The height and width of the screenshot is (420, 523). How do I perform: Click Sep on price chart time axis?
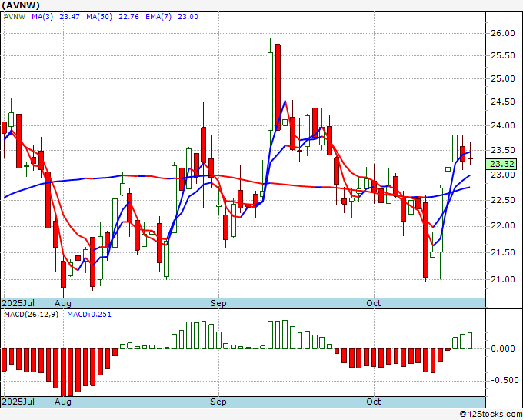click(x=218, y=303)
